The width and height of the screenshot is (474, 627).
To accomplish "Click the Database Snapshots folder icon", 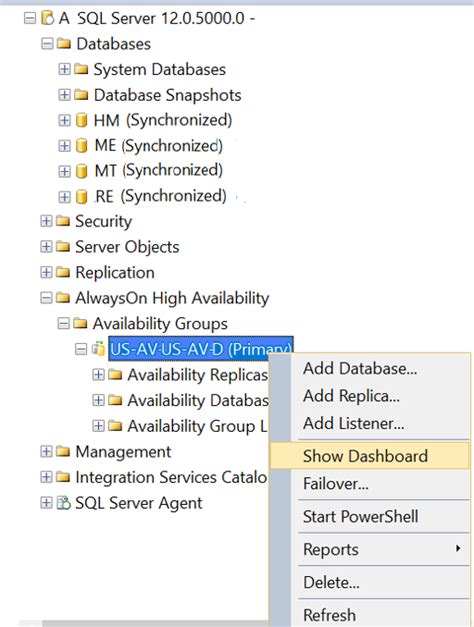I will coord(81,95).
